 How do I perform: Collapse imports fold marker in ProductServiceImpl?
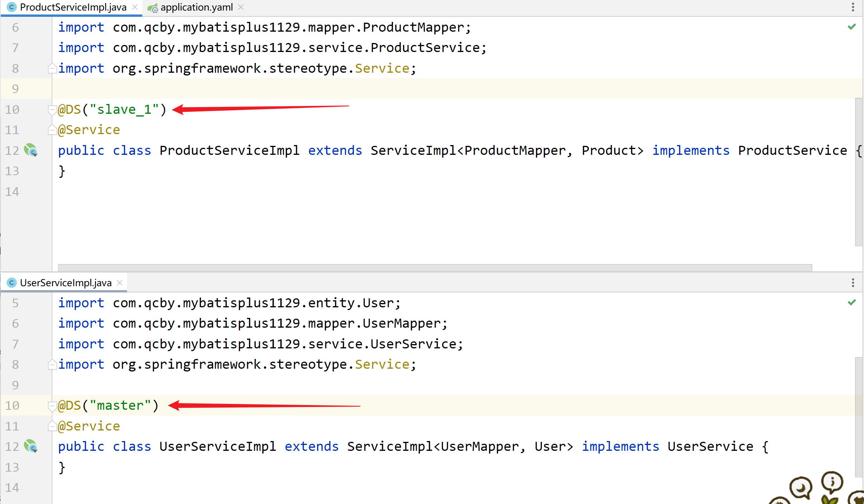[x=52, y=69]
